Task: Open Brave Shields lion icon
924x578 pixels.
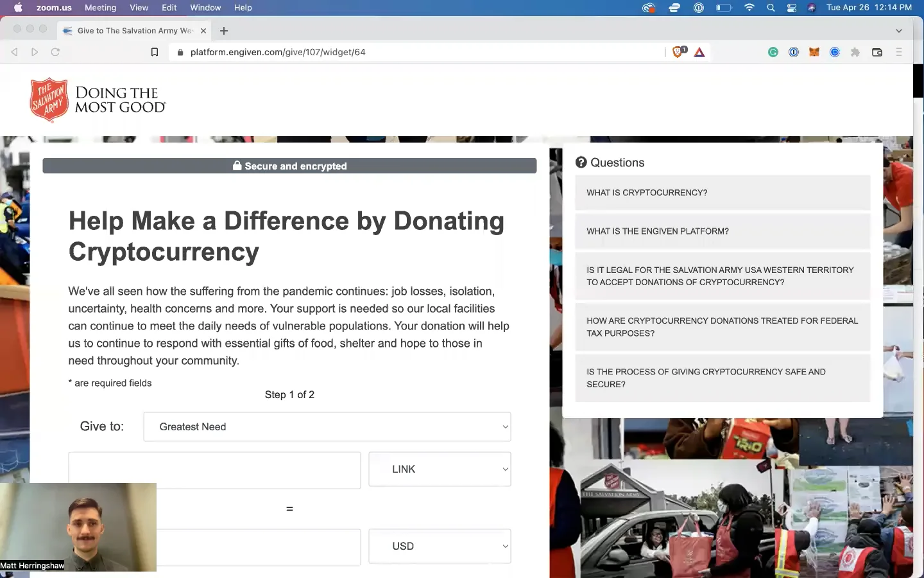Action: click(679, 52)
